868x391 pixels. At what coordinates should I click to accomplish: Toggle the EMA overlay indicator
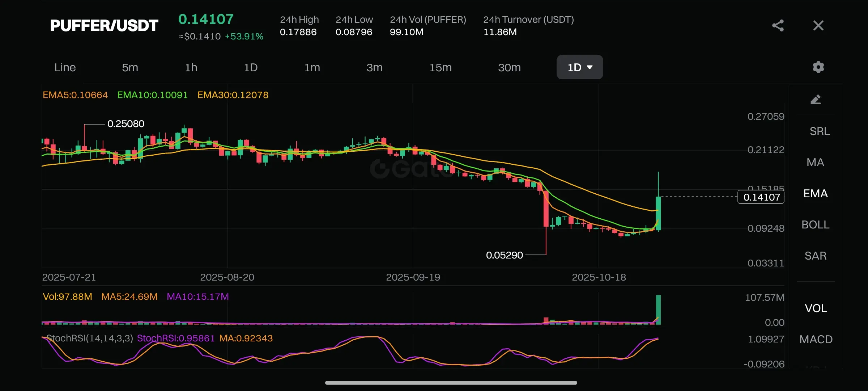point(815,193)
